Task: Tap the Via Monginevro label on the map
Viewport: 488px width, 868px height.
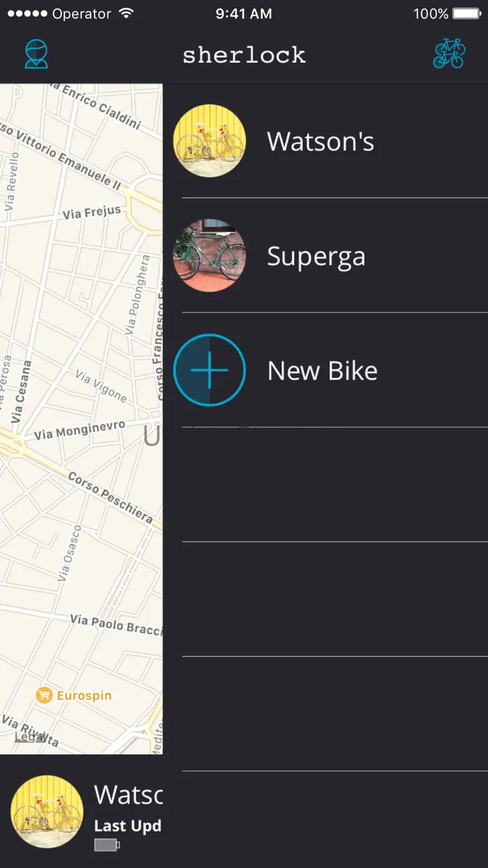Action: click(79, 431)
